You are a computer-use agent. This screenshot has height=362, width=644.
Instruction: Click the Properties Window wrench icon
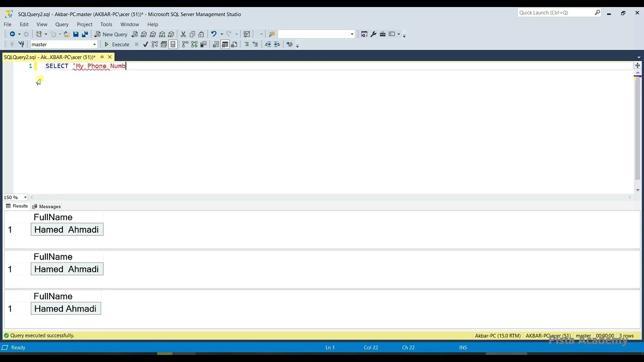tap(373, 34)
